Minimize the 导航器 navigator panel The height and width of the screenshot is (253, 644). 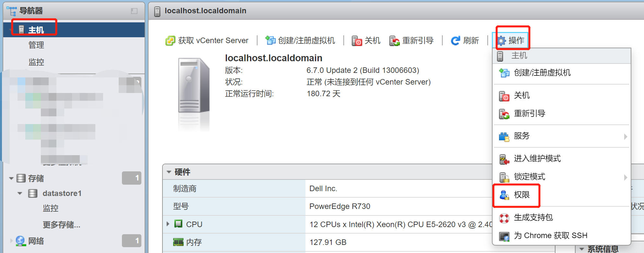coord(134,11)
